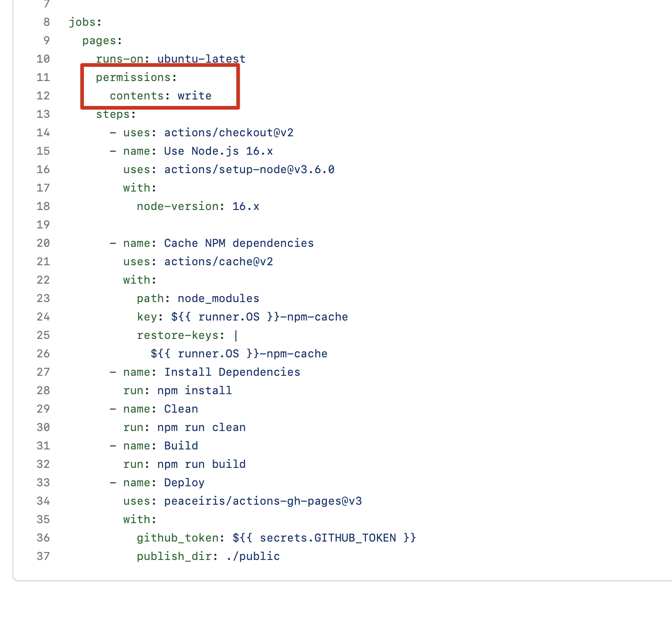The height and width of the screenshot is (618, 672).
Task: Click 'node_modules' path value
Action: [219, 298]
